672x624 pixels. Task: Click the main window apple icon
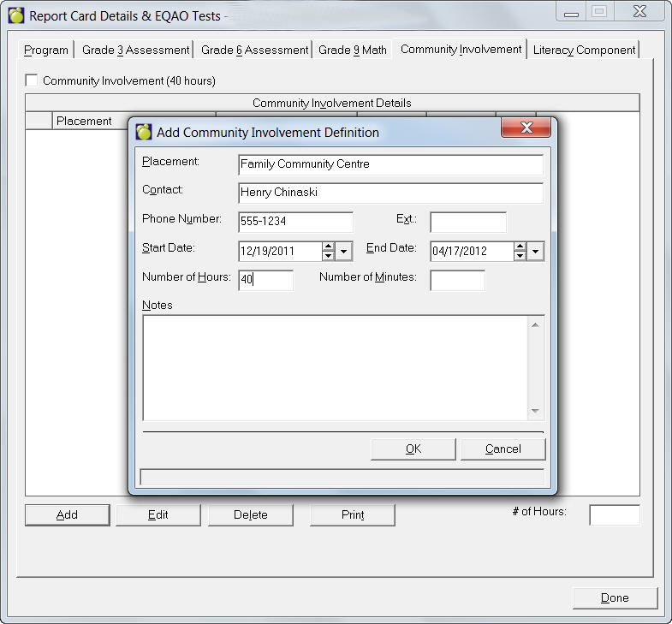pyautogui.click(x=16, y=15)
